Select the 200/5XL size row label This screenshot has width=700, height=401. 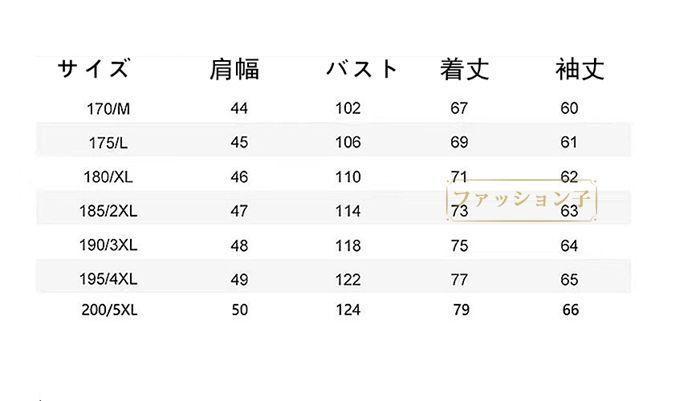(x=109, y=310)
